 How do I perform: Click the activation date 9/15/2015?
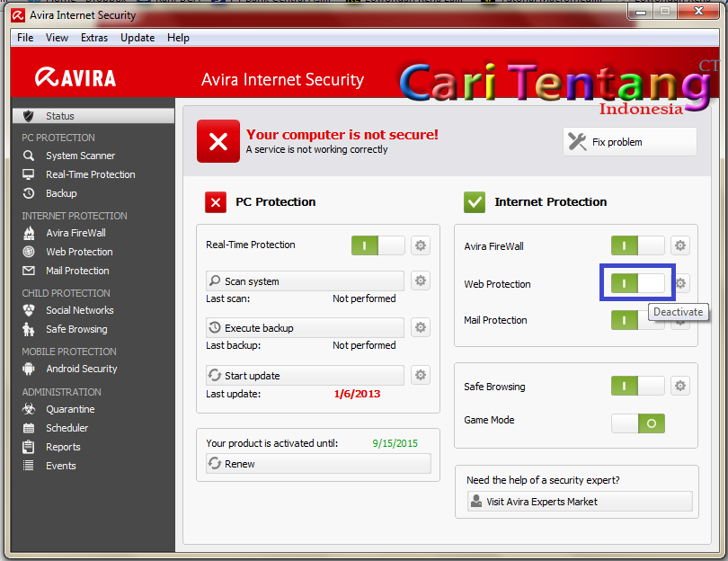point(395,443)
